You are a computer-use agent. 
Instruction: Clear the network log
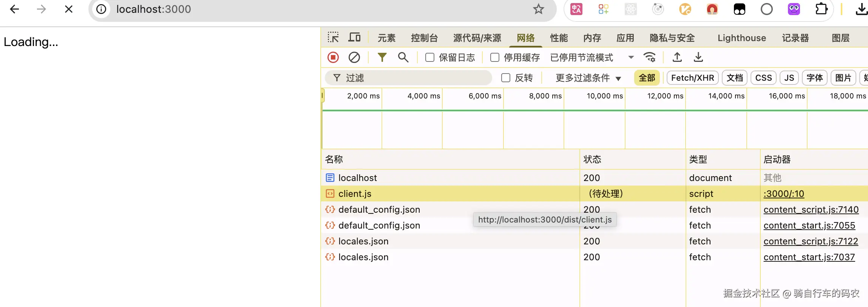point(354,57)
